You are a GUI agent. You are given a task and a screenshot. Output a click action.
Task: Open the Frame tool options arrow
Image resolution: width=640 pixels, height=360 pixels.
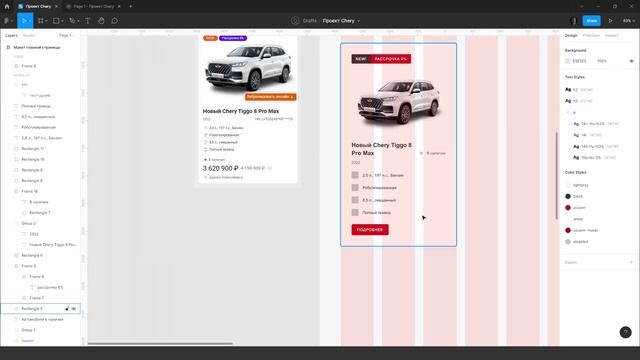[x=46, y=21]
